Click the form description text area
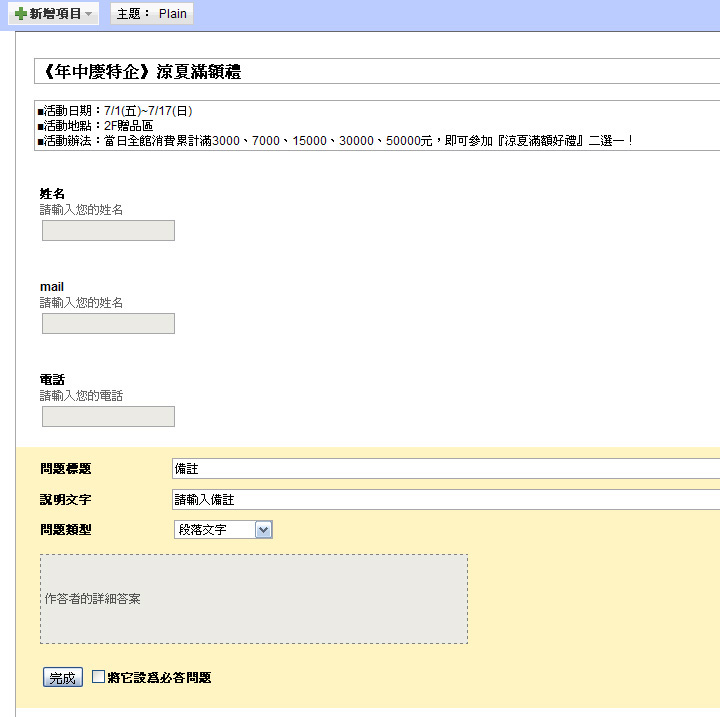 click(x=377, y=125)
